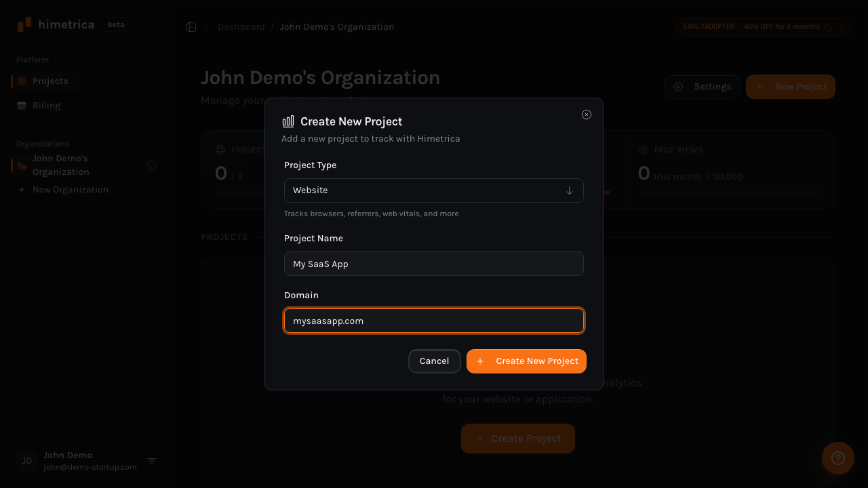This screenshot has width=868, height=488.
Task: Click the checkmark badge on John Demo's Organization
Action: point(152,165)
